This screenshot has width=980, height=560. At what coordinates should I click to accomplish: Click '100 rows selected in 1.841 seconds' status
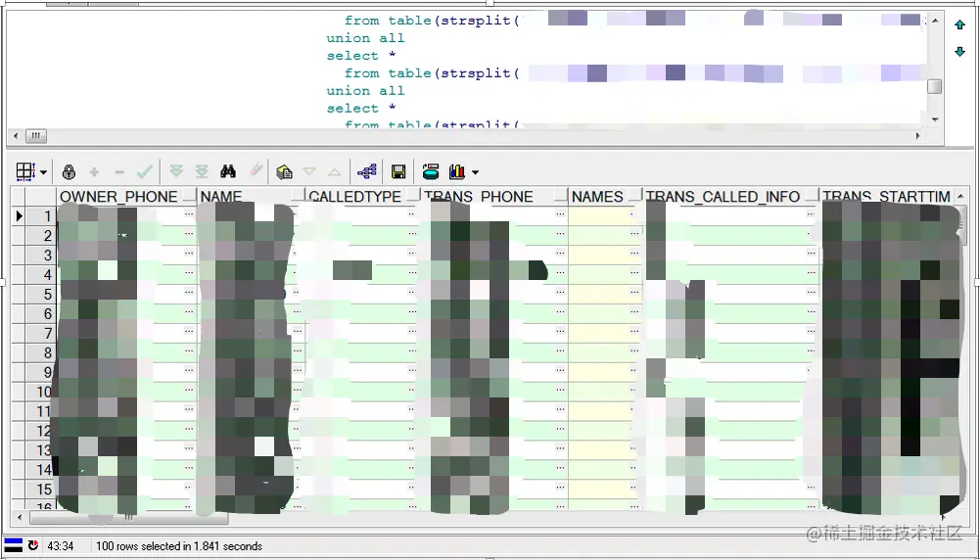(x=179, y=545)
